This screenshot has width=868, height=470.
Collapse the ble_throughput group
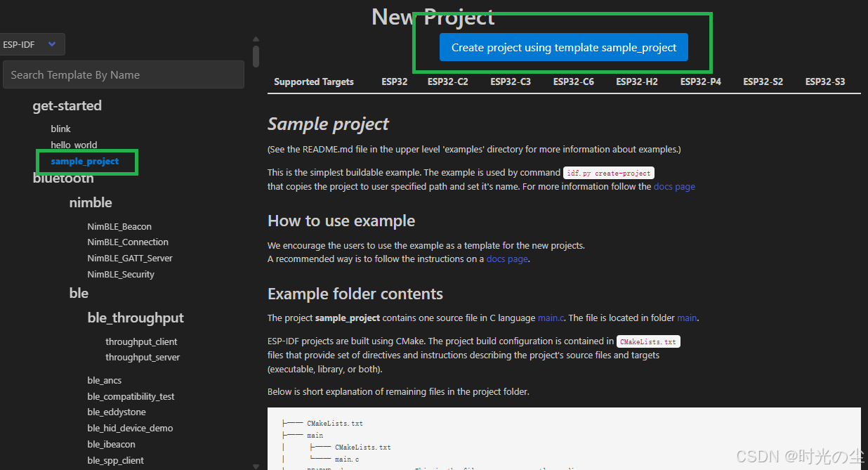tap(136, 318)
